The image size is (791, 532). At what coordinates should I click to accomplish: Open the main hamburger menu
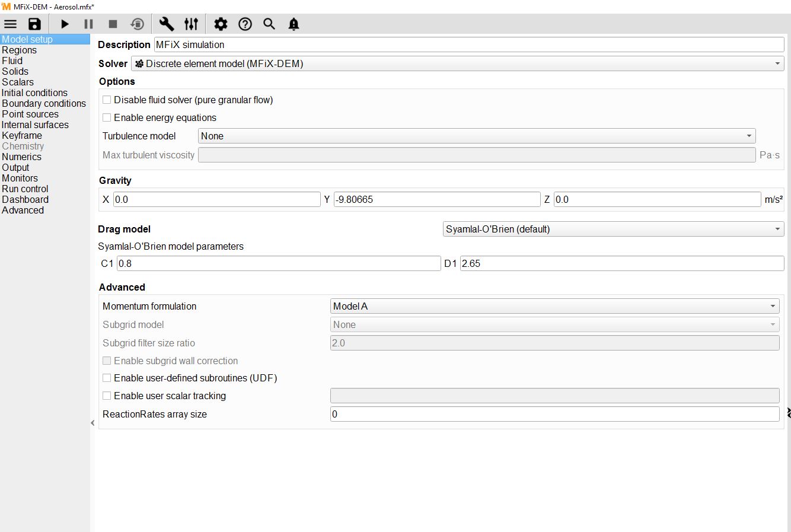tap(11, 24)
